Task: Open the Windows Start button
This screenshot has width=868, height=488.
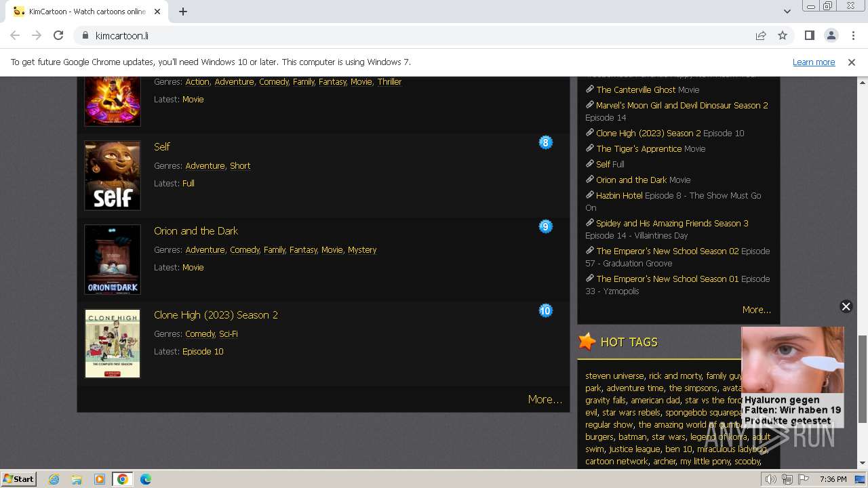Action: 19,479
